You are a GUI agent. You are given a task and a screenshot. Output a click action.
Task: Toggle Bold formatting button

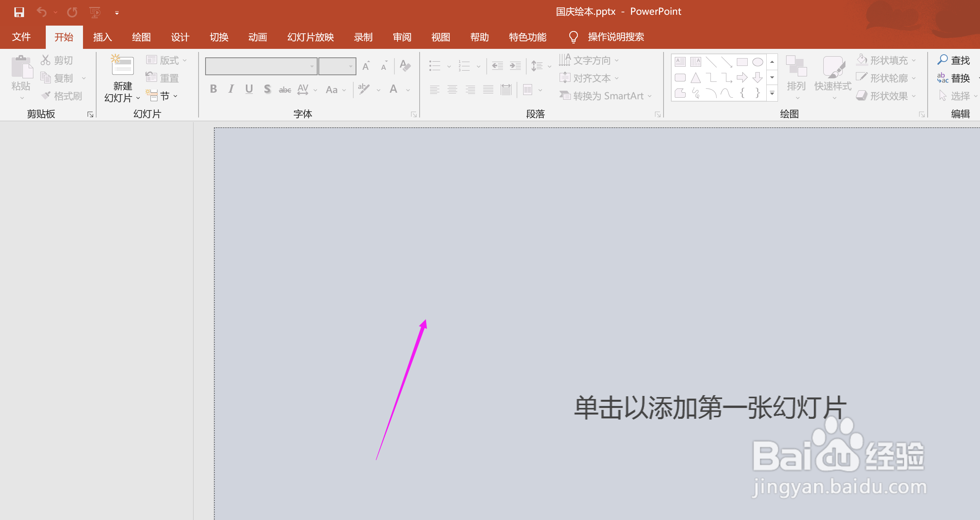[x=213, y=89]
